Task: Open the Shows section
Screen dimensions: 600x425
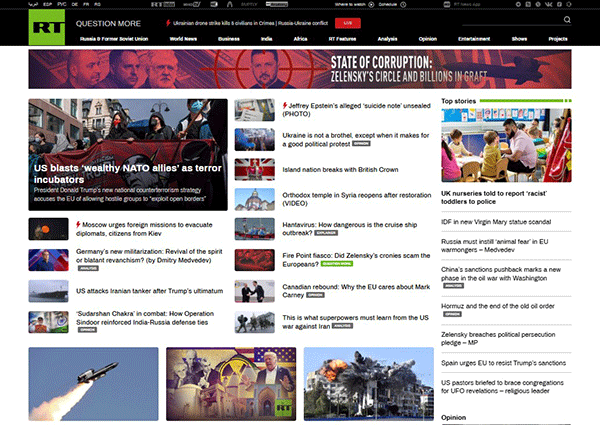Action: click(x=519, y=39)
